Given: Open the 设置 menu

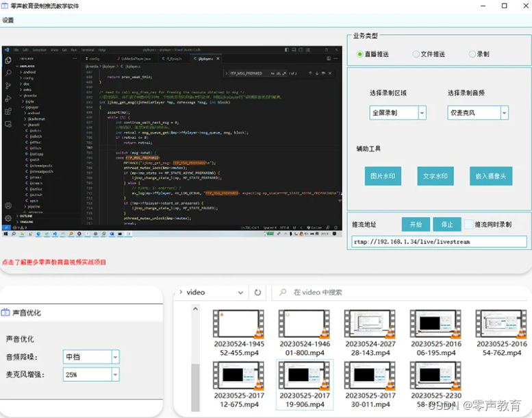Looking at the screenshot, I should coord(8,21).
